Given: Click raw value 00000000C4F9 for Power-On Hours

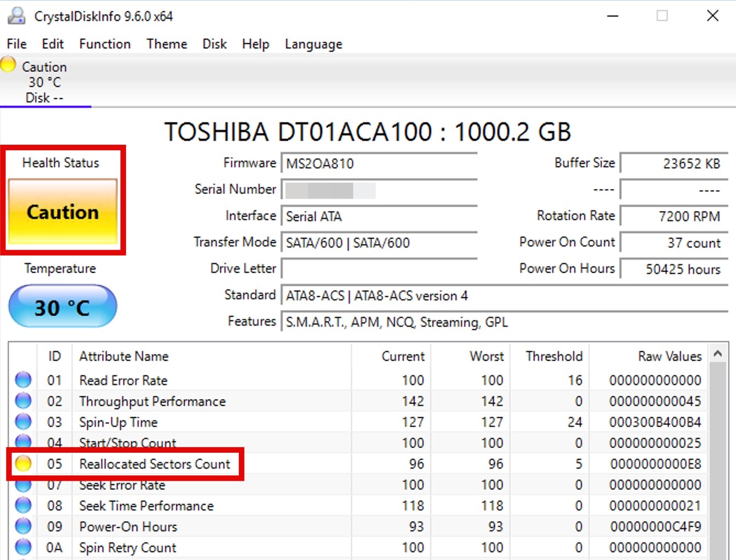Looking at the screenshot, I should point(656,526).
